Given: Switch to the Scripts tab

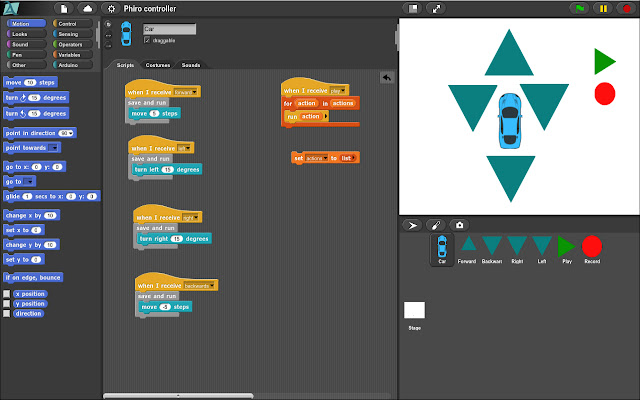Looking at the screenshot, I should tap(125, 65).
